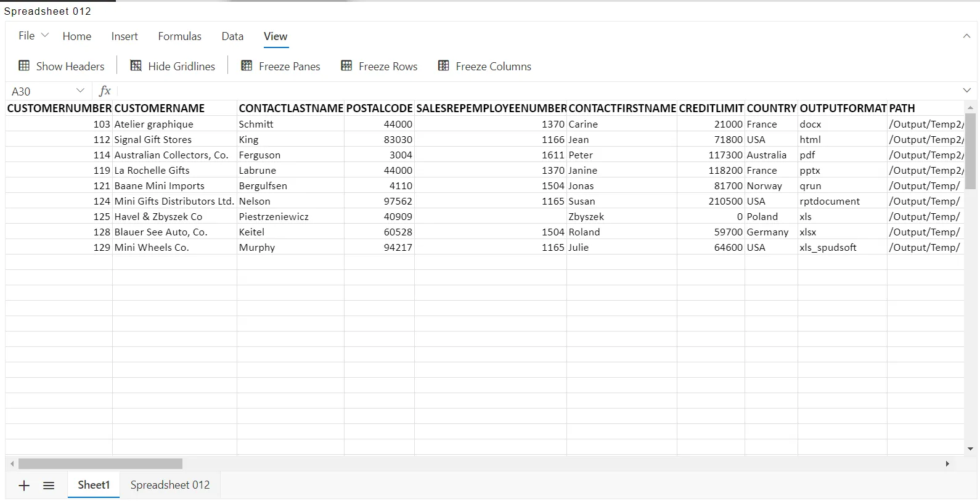Select cell containing La Rochelle Gifts
Screen dimensions: 980x501
click(175, 170)
